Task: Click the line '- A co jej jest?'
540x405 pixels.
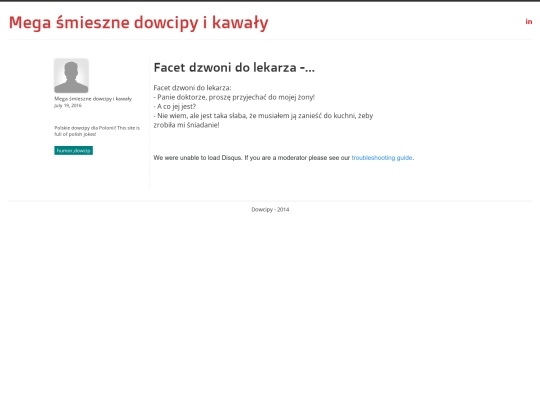Action: click(175, 106)
